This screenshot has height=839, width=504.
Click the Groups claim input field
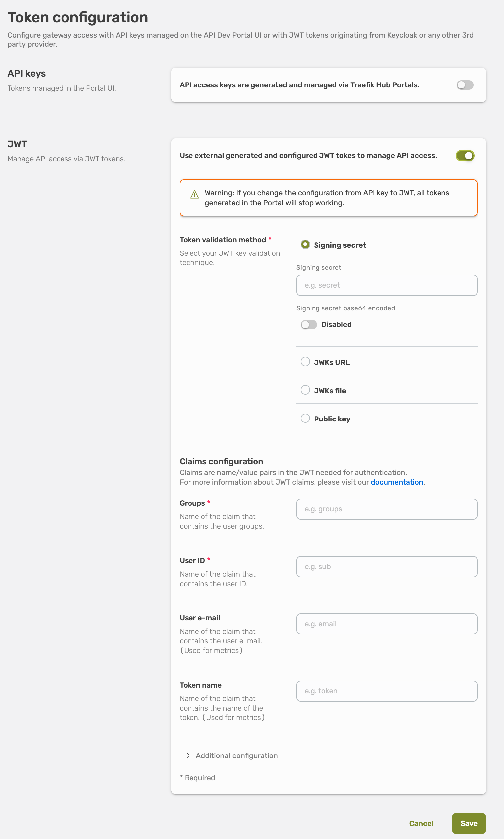point(387,509)
